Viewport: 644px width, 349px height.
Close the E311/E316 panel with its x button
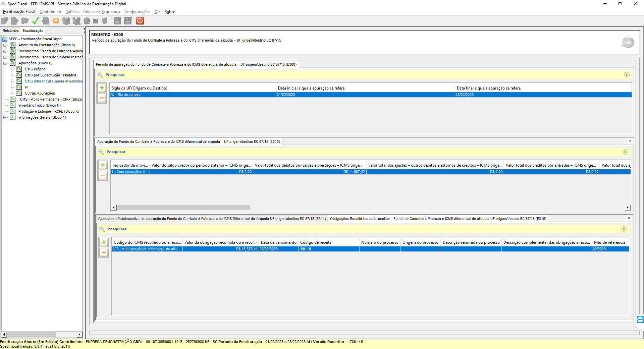[x=629, y=218]
